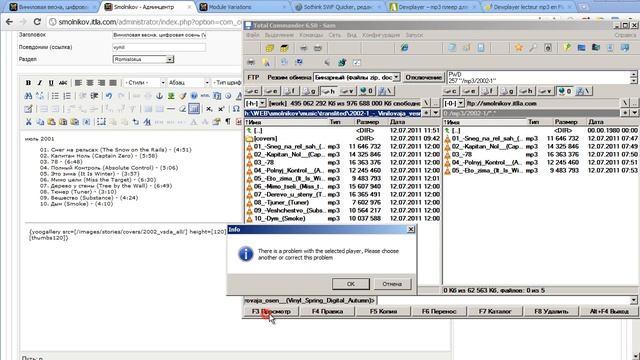Confirm the Info dialog with OK

point(351,284)
